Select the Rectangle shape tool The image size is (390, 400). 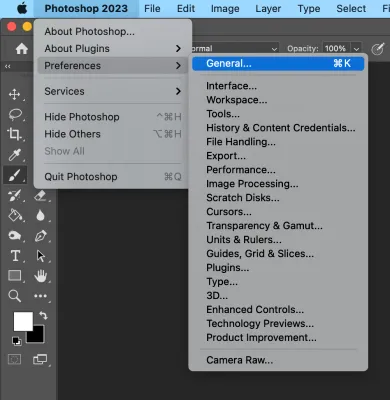tap(14, 275)
